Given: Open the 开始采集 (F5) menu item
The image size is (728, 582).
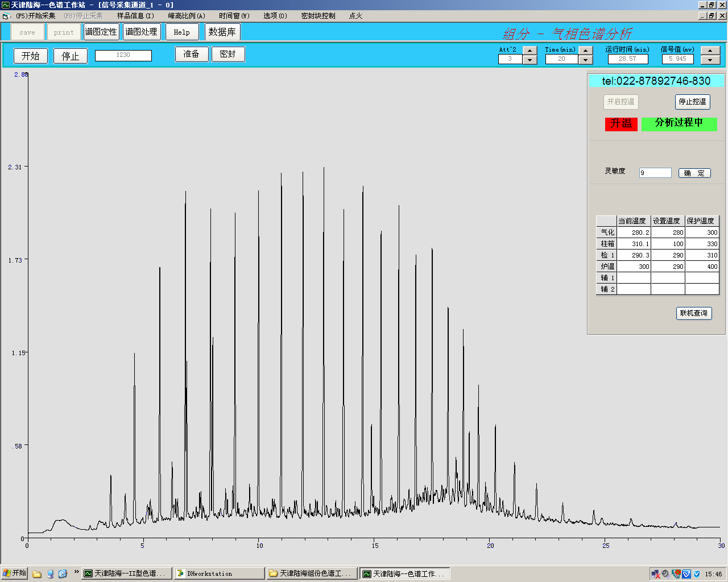Looking at the screenshot, I should (35, 16).
